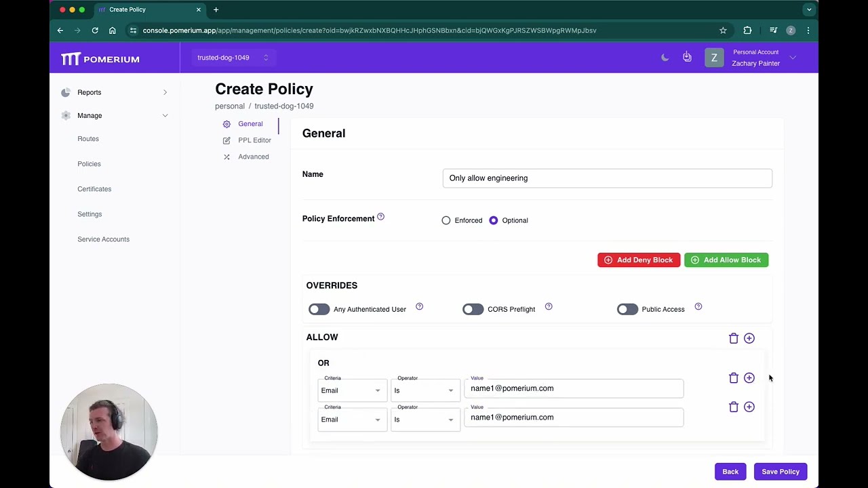Select Optional radio option

[493, 220]
